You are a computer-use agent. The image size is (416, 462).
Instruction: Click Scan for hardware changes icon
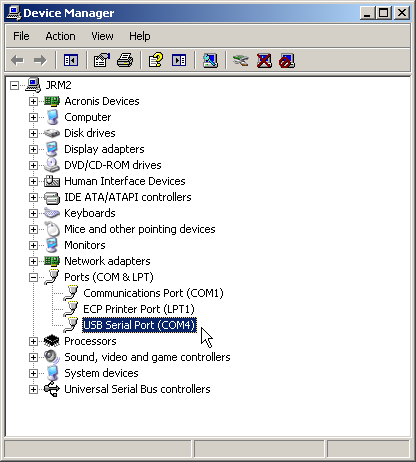(x=211, y=60)
